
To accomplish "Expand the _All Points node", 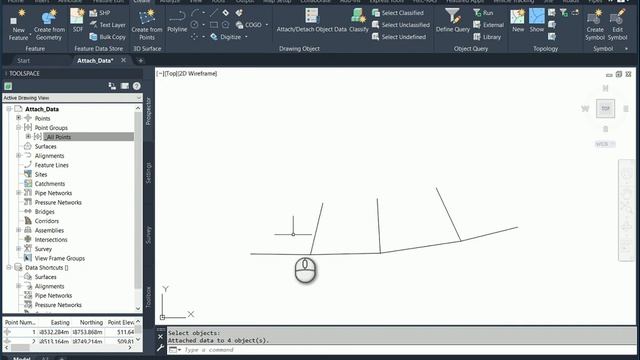I will click(x=28, y=136).
